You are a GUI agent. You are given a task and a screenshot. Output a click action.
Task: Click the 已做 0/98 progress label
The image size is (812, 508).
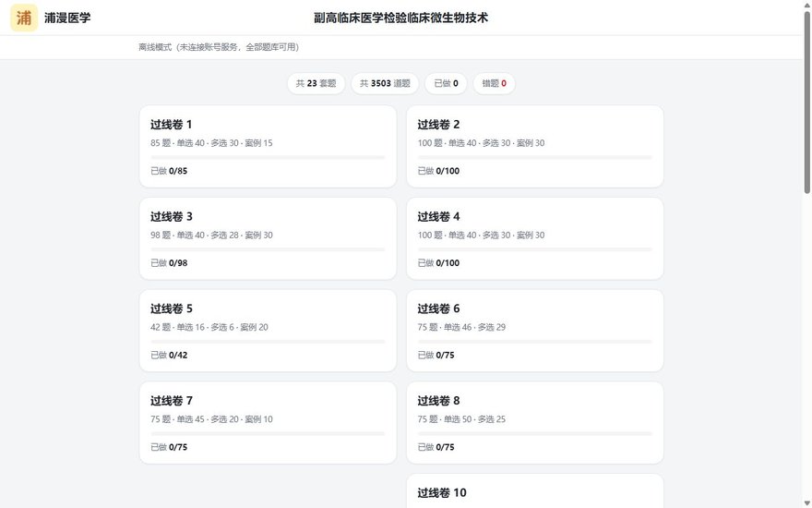[169, 263]
